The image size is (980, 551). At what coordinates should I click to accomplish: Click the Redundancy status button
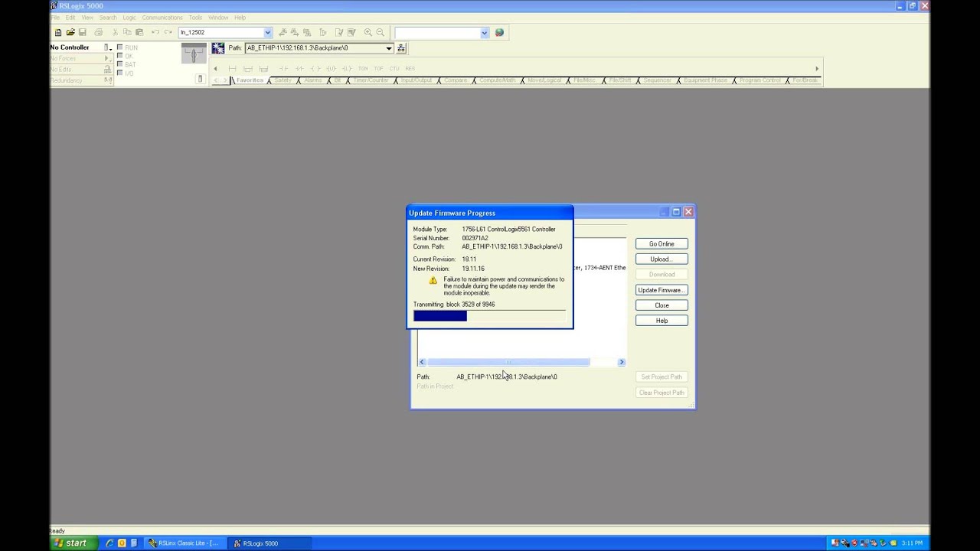pyautogui.click(x=107, y=80)
